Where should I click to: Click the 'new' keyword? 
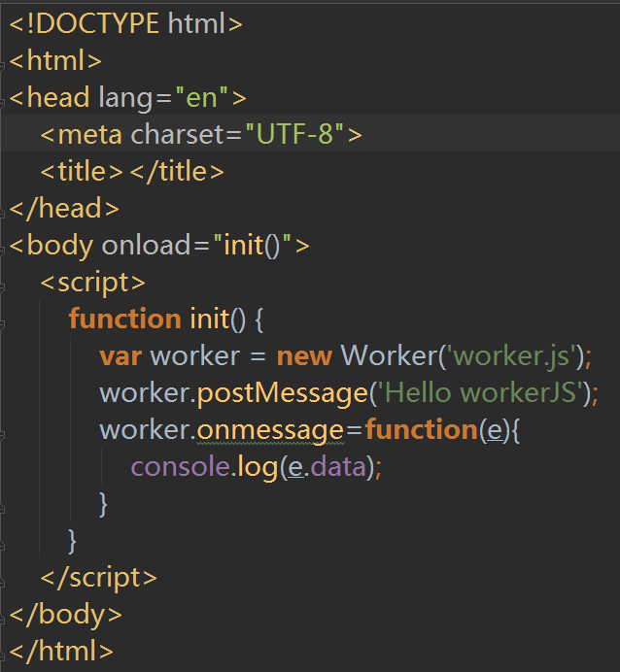tap(304, 356)
